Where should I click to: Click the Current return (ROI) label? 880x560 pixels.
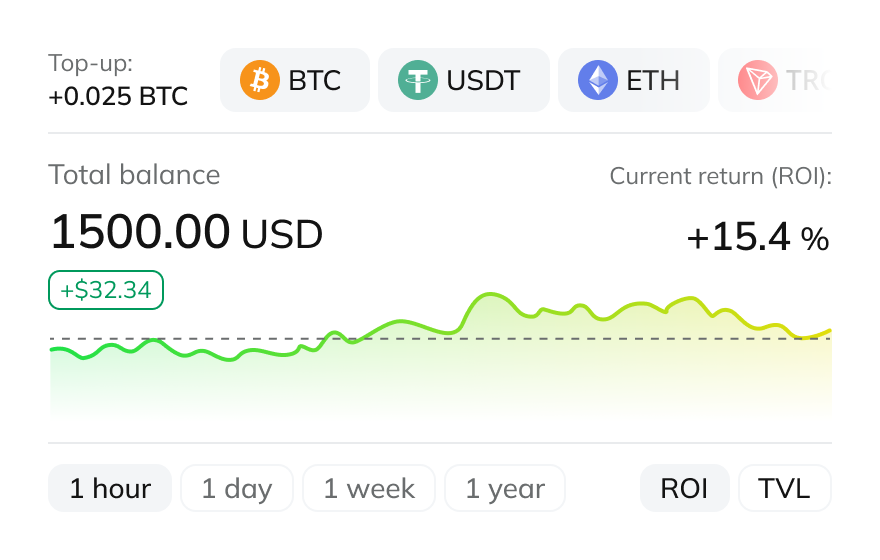click(x=721, y=176)
